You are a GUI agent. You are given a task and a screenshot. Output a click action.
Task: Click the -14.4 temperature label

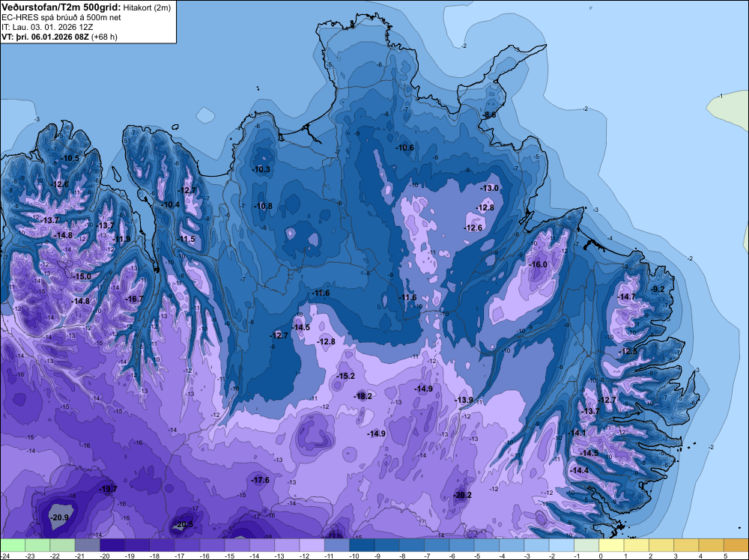pyautogui.click(x=580, y=470)
